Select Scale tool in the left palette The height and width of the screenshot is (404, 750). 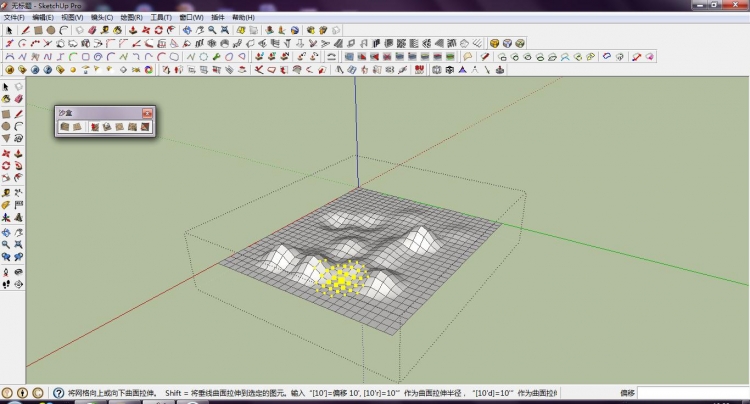[x=6, y=178]
